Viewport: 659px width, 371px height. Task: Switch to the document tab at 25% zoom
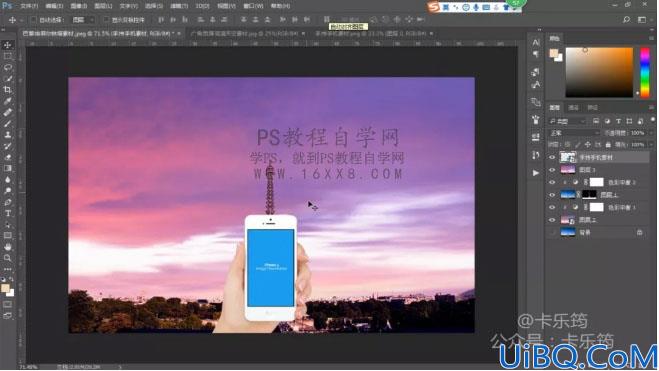coord(247,33)
